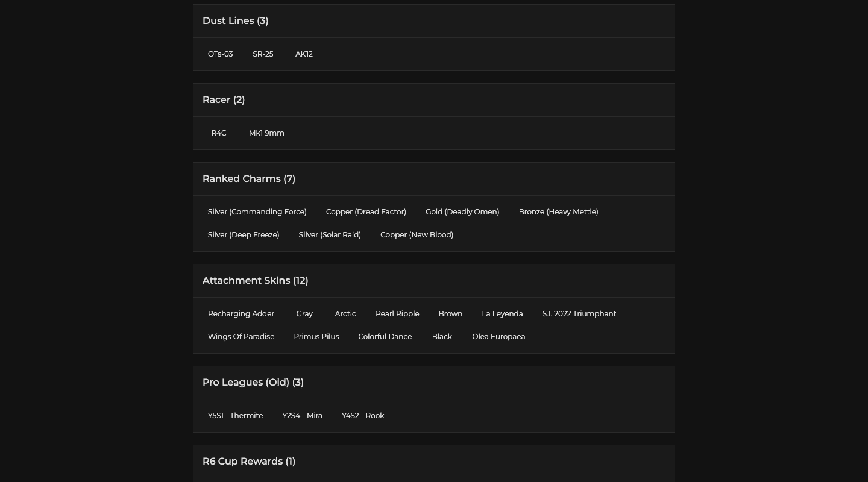
Task: Choose the Bronze (Heavy Mettle) charm
Action: pos(558,212)
